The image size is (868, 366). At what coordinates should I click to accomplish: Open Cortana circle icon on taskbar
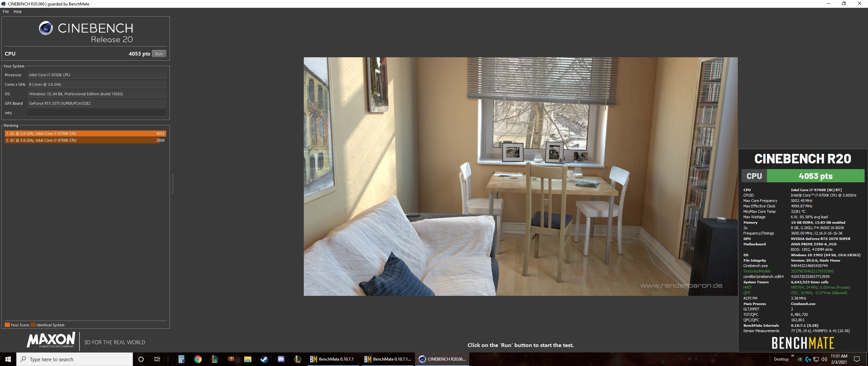(x=141, y=359)
